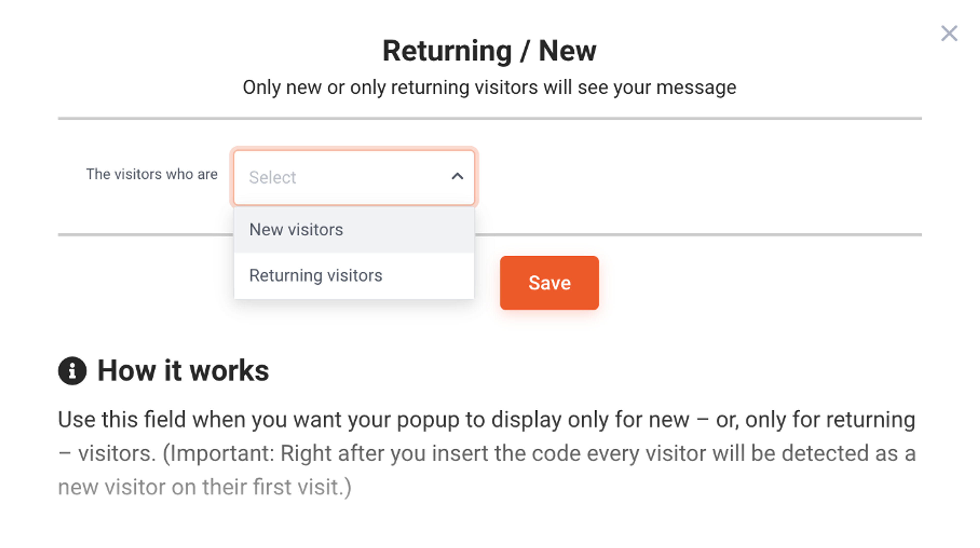Close the Returning / New dialog
The width and height of the screenshot is (980, 548).
[949, 33]
